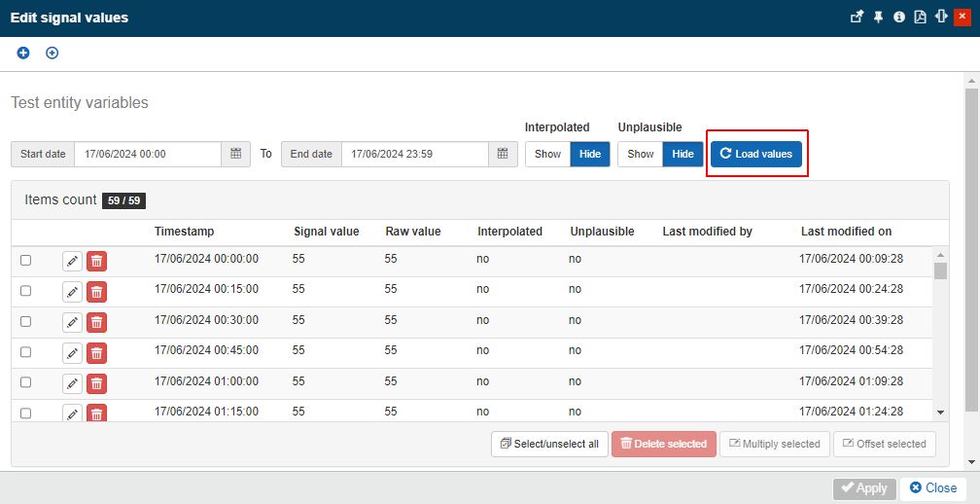Click the solid blue plus icon

tap(23, 53)
